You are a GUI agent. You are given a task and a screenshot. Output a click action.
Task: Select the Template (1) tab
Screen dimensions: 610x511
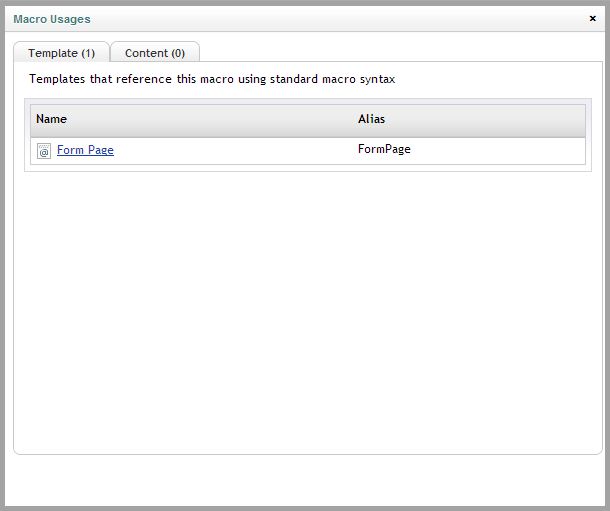61,52
